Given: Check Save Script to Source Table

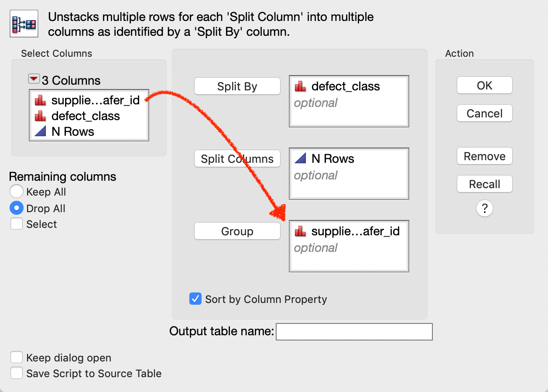Looking at the screenshot, I should [17, 373].
